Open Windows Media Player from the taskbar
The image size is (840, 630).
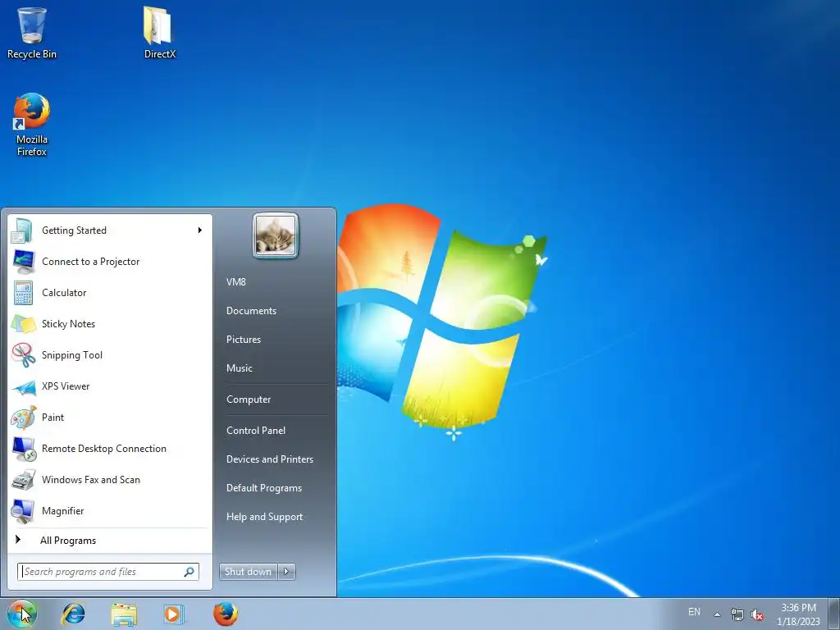pyautogui.click(x=174, y=614)
